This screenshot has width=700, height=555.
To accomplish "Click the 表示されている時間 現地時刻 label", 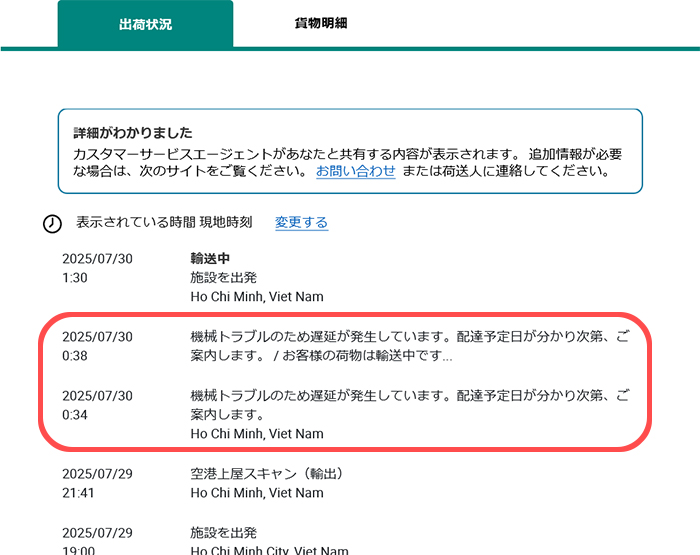I will 164,222.
